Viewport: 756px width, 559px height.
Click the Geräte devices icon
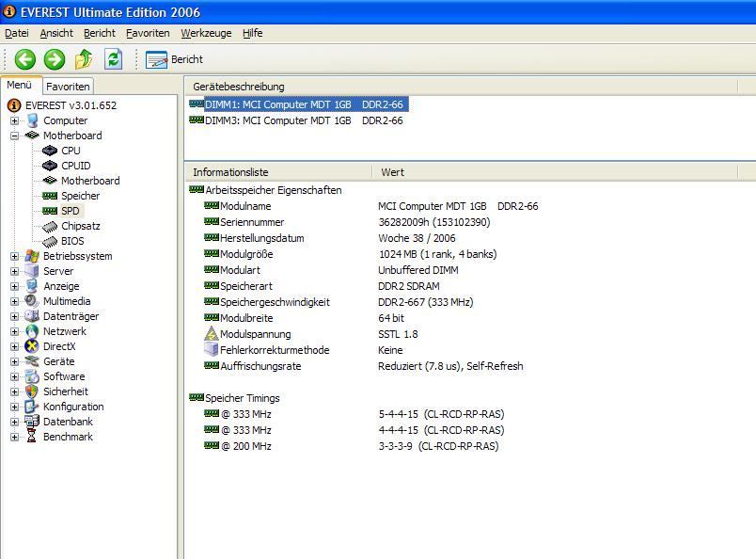point(32,361)
